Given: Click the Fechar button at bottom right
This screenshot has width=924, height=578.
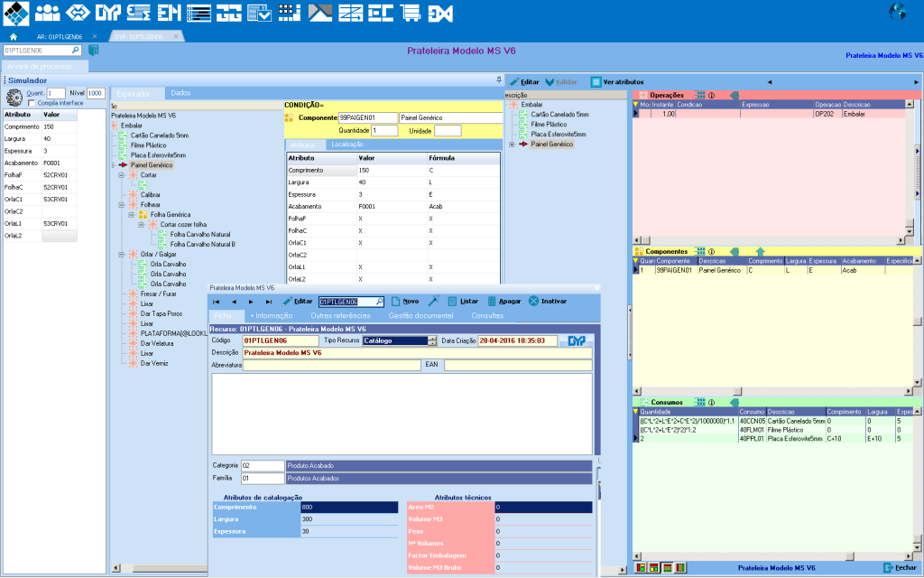Looking at the screenshot, I should coord(901,567).
